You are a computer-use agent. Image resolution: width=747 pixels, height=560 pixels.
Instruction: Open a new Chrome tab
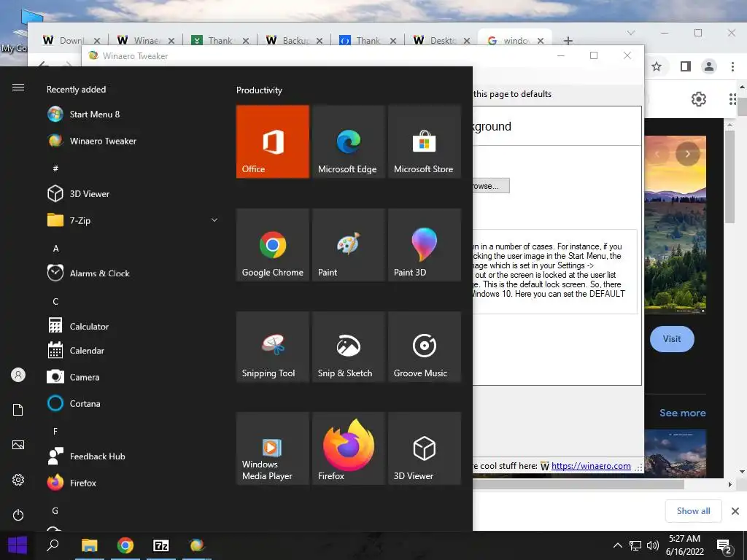pos(568,41)
